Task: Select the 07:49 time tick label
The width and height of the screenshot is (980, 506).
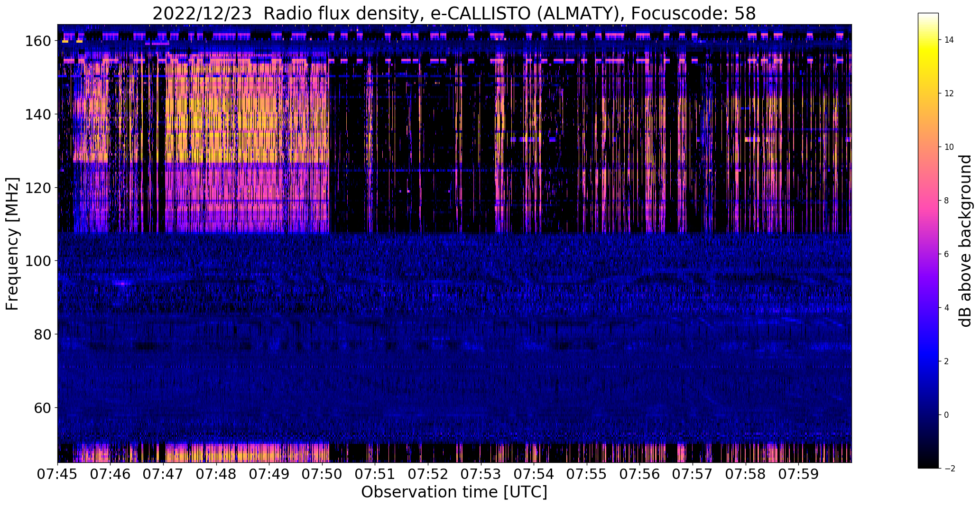Action: point(269,474)
